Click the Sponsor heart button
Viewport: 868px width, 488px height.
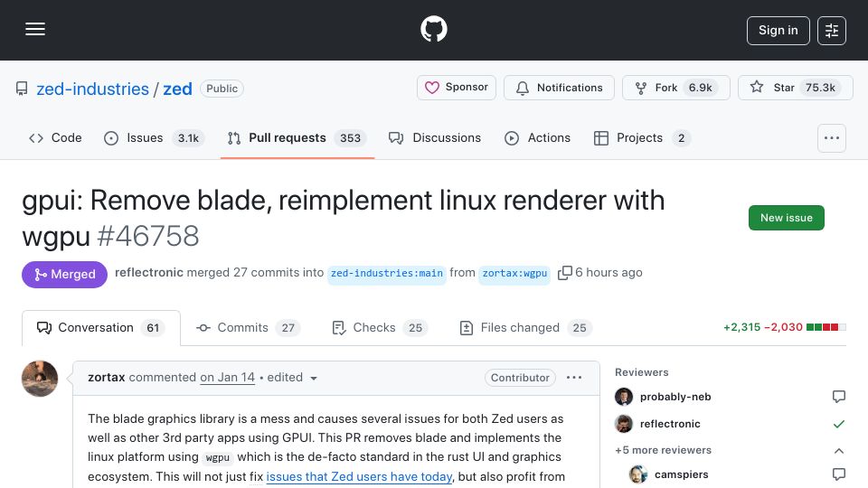coord(456,88)
